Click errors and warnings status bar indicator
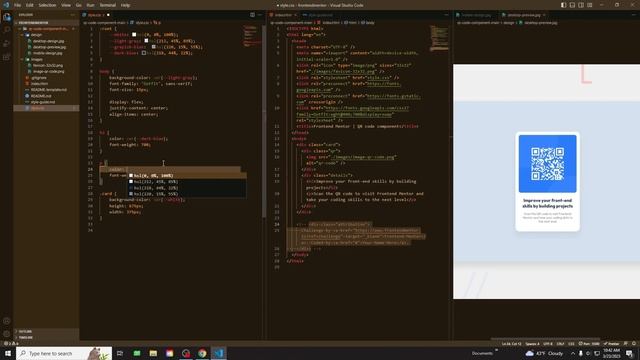 pyautogui.click(x=11, y=344)
